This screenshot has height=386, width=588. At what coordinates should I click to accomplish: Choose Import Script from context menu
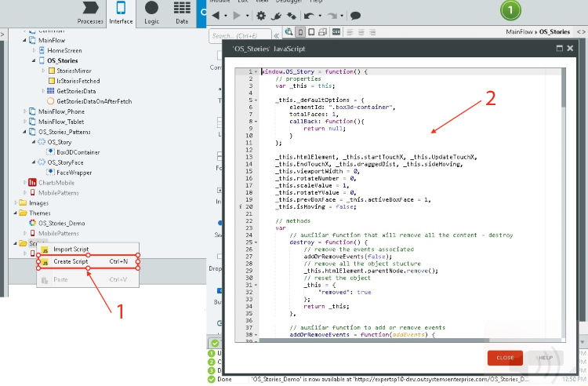[71, 249]
